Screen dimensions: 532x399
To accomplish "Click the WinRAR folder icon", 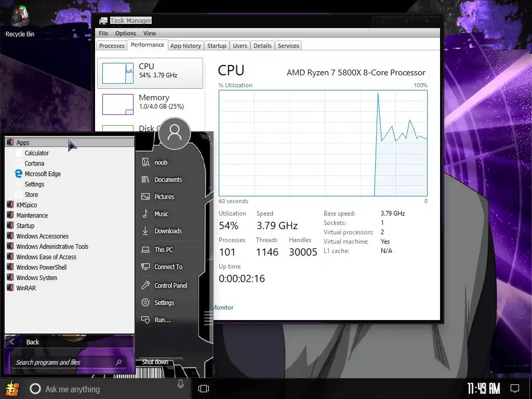I will click(10, 288).
